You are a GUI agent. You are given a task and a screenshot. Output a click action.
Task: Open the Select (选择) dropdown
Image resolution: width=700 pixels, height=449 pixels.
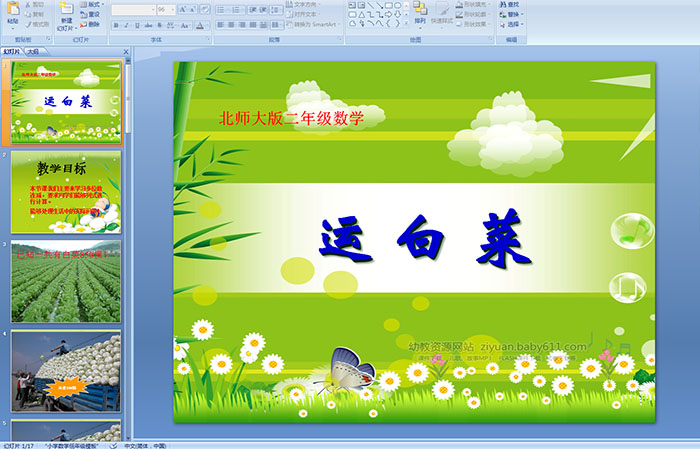coord(512,24)
